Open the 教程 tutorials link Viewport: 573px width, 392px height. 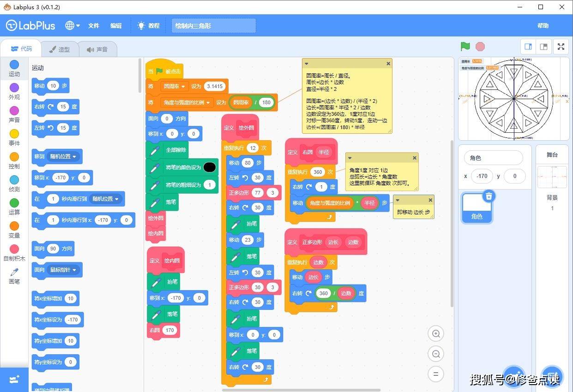point(148,26)
